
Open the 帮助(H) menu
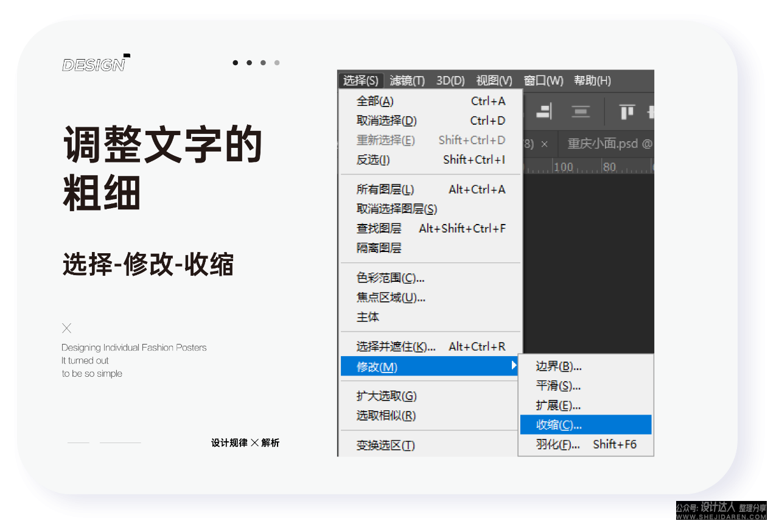[x=592, y=80]
